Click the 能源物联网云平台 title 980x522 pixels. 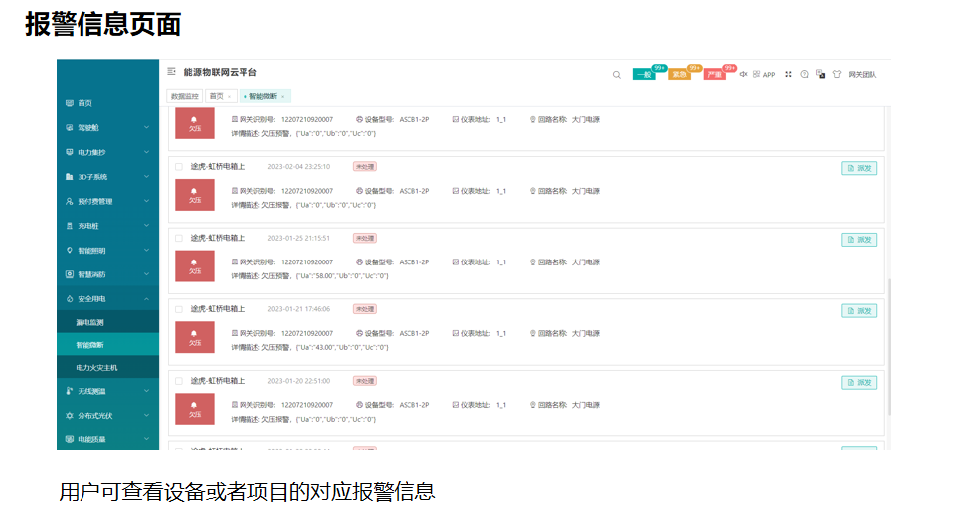[220, 72]
